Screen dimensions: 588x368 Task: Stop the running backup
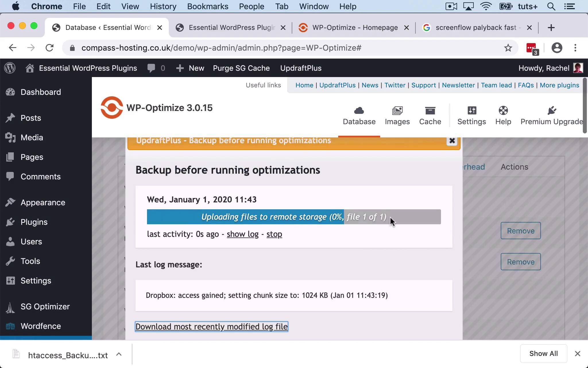pos(274,234)
